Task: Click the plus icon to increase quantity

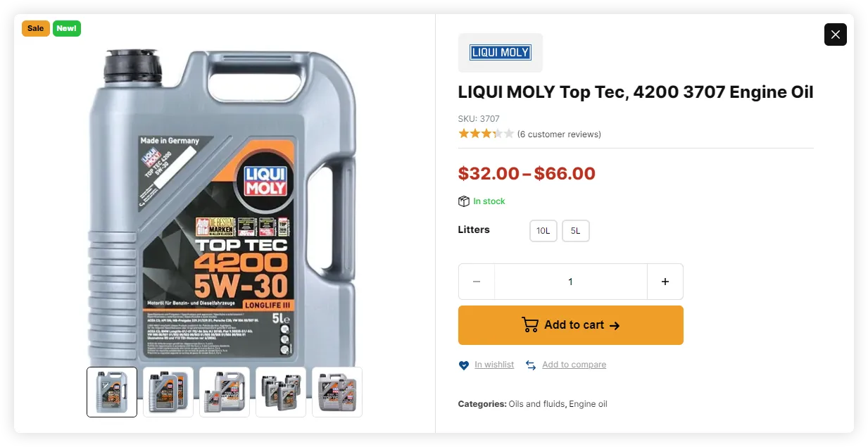Action: [x=665, y=282]
